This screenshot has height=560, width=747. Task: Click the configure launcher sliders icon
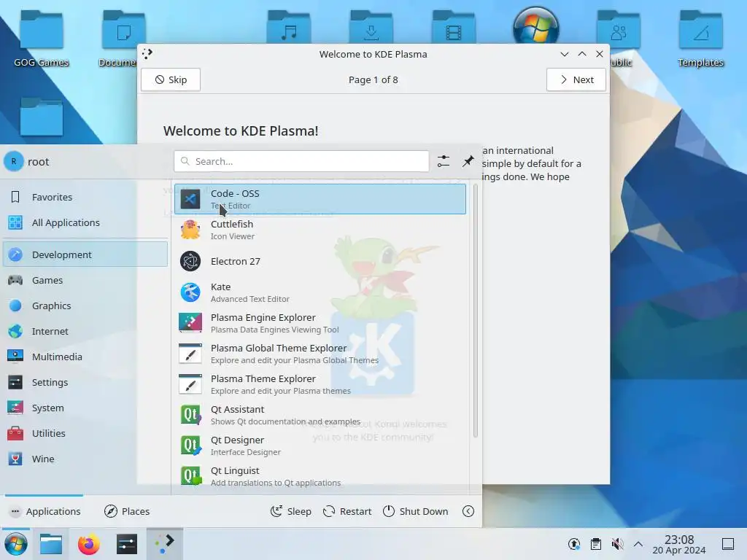(444, 161)
